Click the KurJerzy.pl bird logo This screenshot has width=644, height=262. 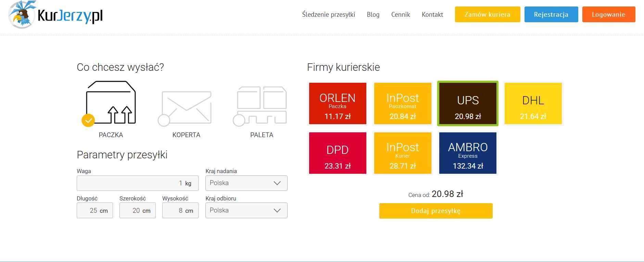(x=55, y=14)
